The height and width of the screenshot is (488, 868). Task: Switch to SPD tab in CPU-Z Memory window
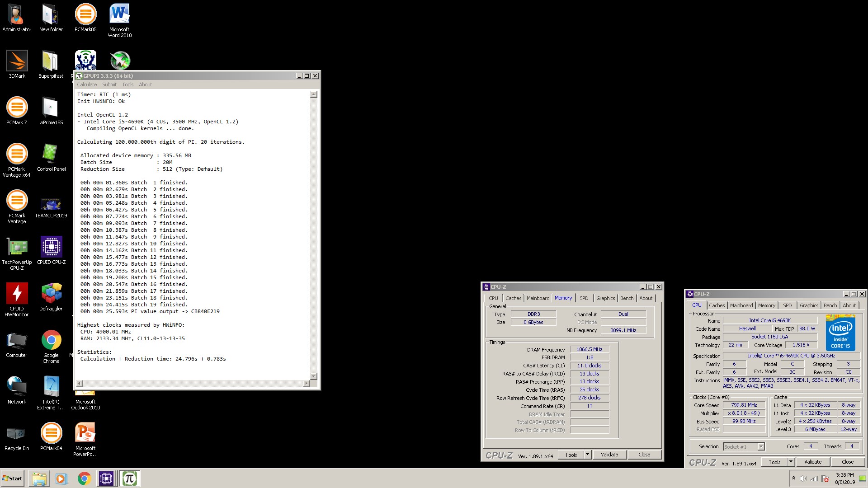point(584,298)
